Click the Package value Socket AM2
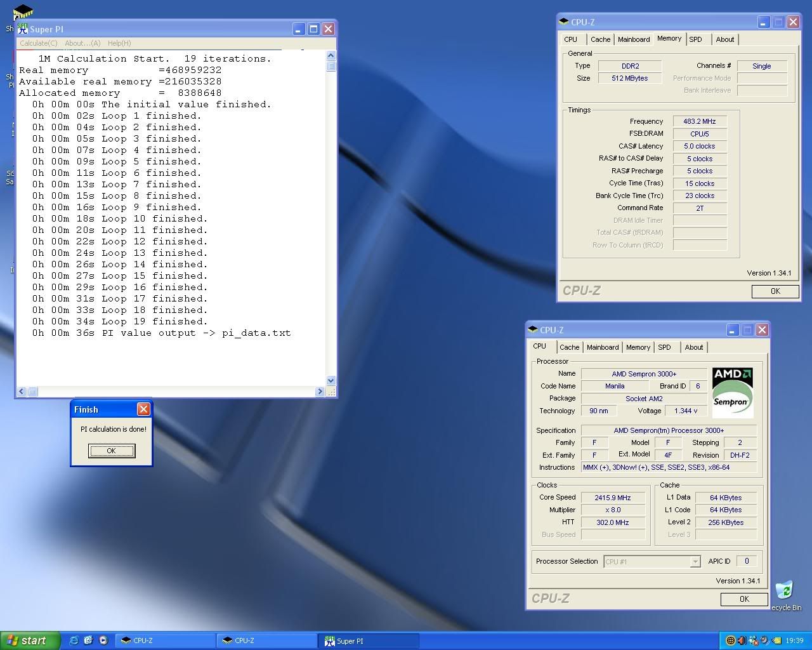The width and height of the screenshot is (812, 650). coord(644,399)
